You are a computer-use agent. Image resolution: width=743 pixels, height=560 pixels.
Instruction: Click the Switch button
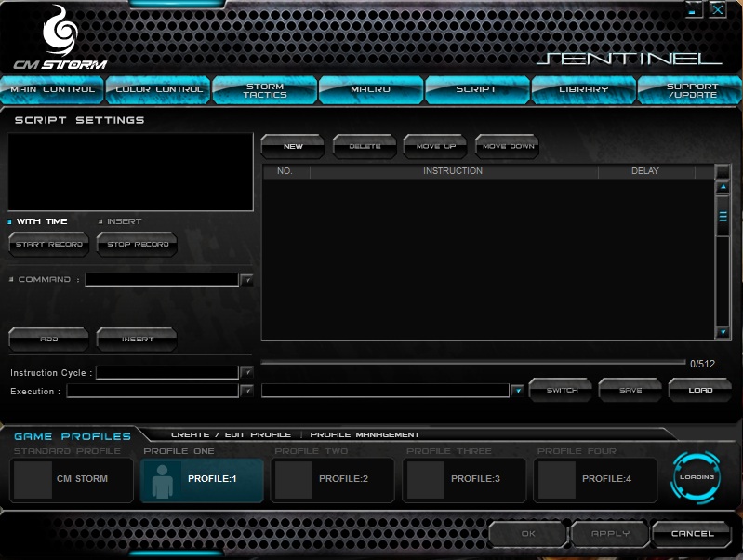click(x=561, y=391)
